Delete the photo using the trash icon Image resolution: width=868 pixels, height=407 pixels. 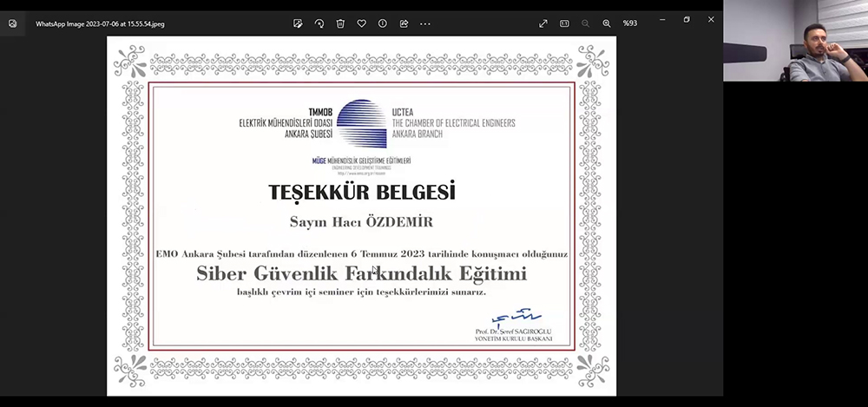coord(340,23)
